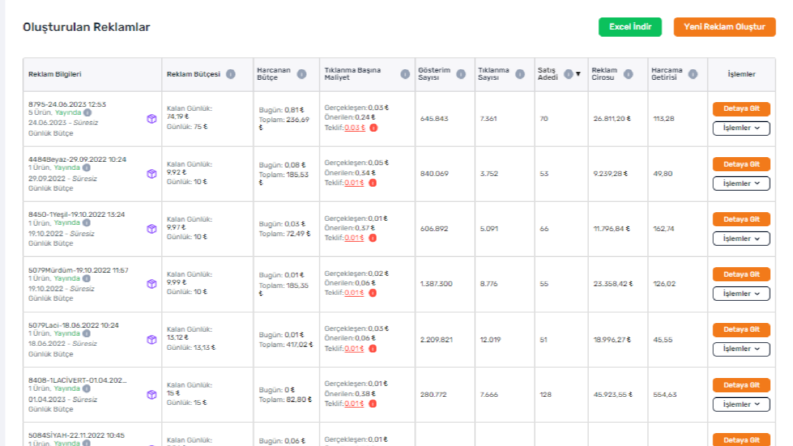Click return value 554,63
This screenshot has height=446, width=793.
pos(665,395)
